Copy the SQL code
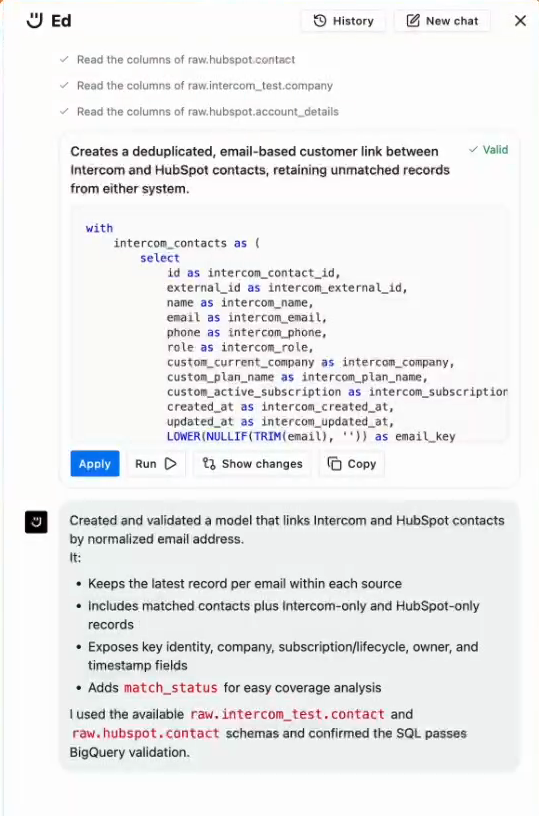This screenshot has width=539, height=816. (352, 464)
